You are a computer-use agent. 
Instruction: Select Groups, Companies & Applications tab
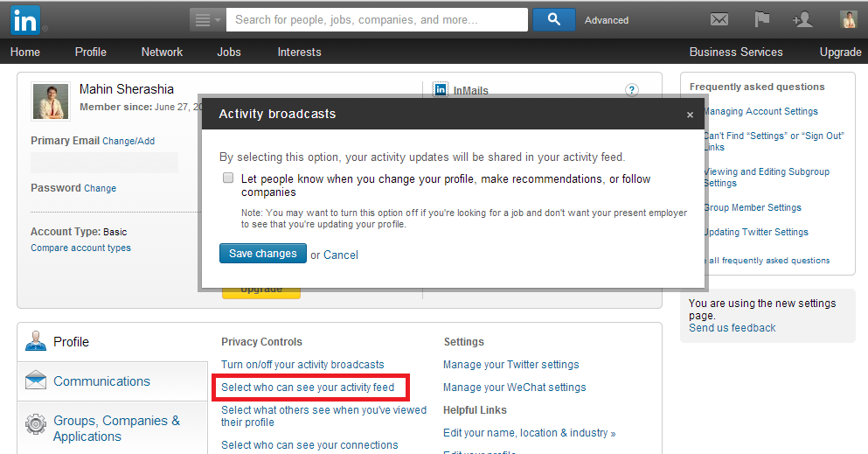(x=113, y=429)
